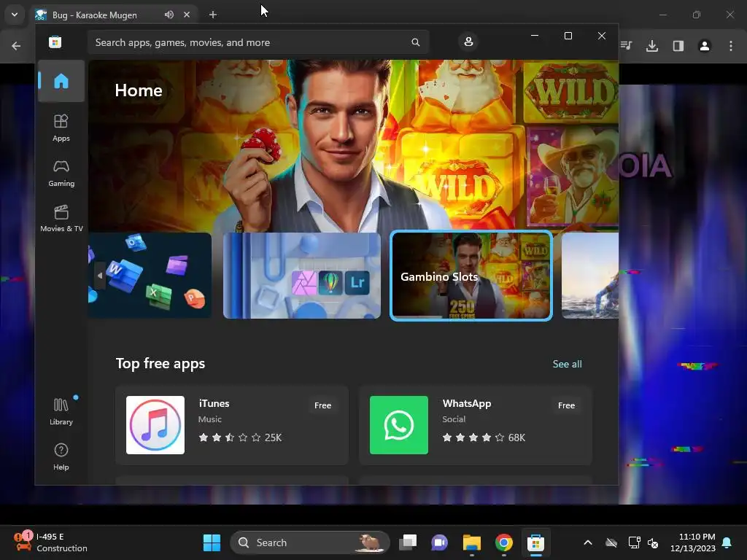The image size is (747, 560).
Task: Open Help in the Store sidebar
Action: [x=61, y=456]
